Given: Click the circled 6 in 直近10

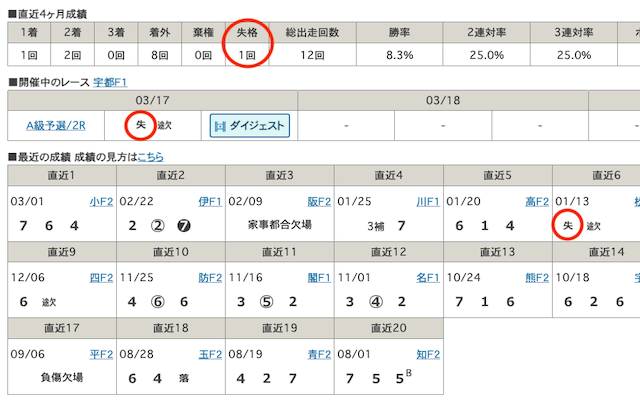Looking at the screenshot, I should [158, 302].
